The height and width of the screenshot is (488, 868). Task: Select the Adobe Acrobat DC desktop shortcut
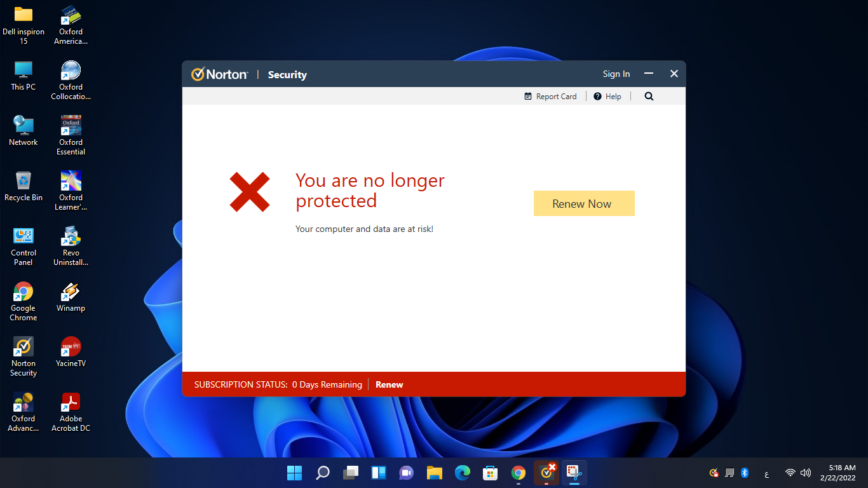pyautogui.click(x=71, y=412)
